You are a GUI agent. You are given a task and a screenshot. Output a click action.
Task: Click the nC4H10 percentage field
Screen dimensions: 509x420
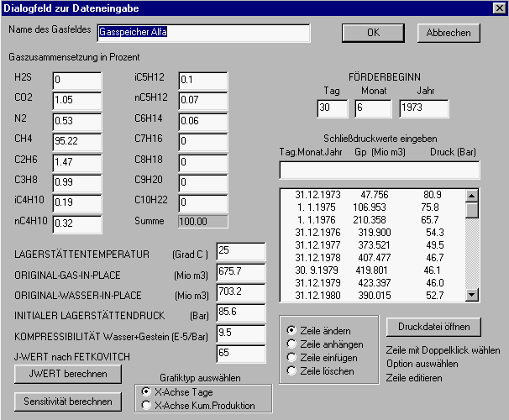77,224
